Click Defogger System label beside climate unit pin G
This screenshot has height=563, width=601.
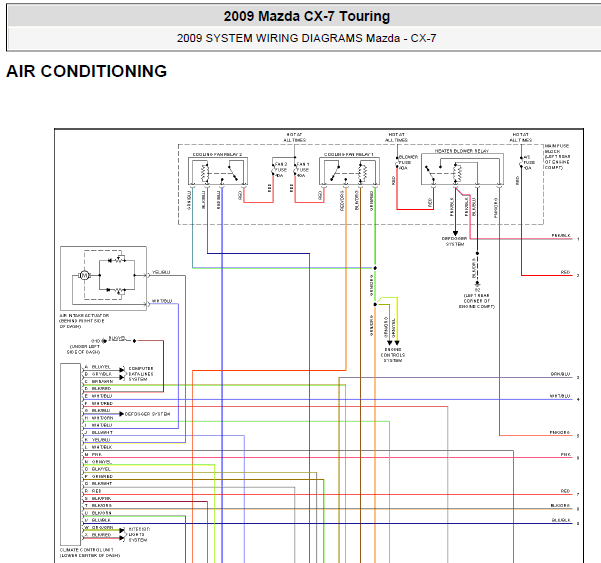pyautogui.click(x=147, y=414)
